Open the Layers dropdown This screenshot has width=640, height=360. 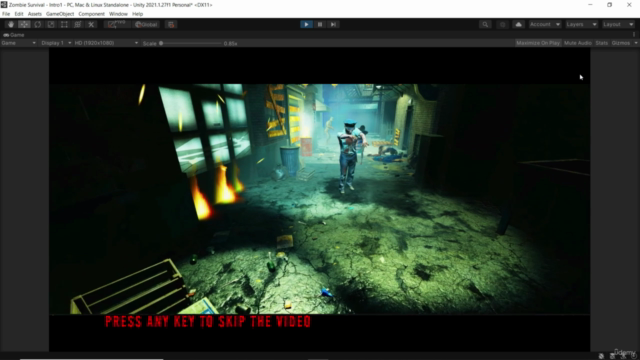coord(581,24)
